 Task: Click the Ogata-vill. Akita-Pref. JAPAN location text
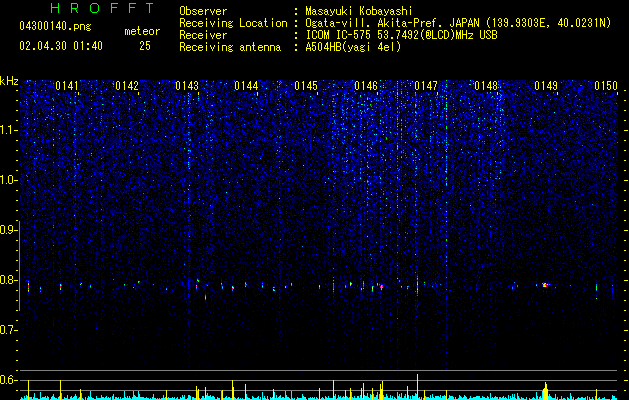coord(392,23)
